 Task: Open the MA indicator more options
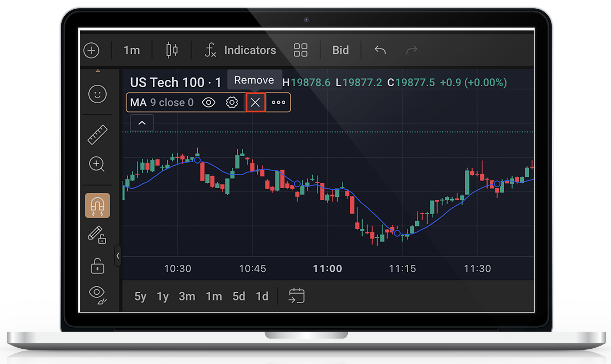click(x=278, y=103)
